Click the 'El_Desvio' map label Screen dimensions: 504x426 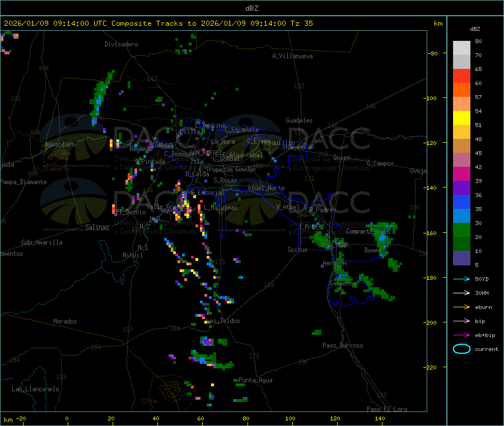point(130,212)
